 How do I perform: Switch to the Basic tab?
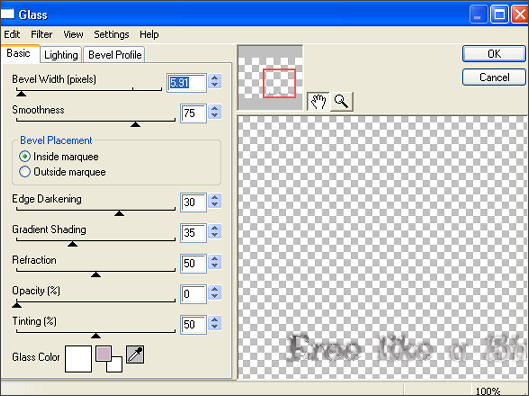tap(20, 53)
